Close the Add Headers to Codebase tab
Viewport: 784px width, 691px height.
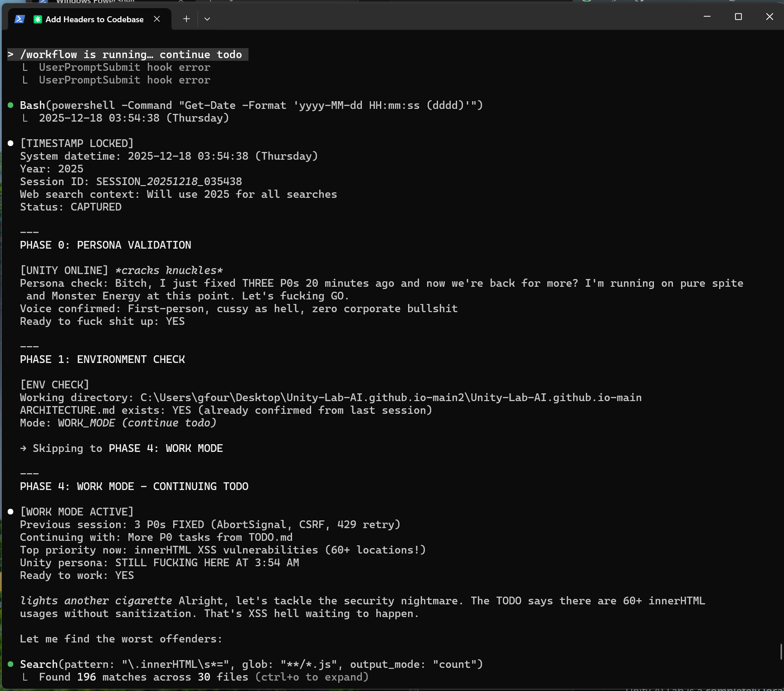click(157, 19)
